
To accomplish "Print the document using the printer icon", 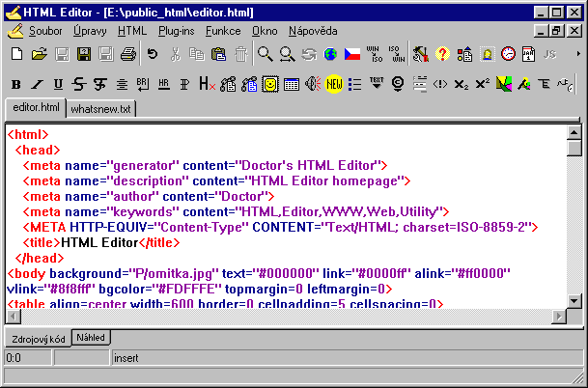I will point(127,54).
